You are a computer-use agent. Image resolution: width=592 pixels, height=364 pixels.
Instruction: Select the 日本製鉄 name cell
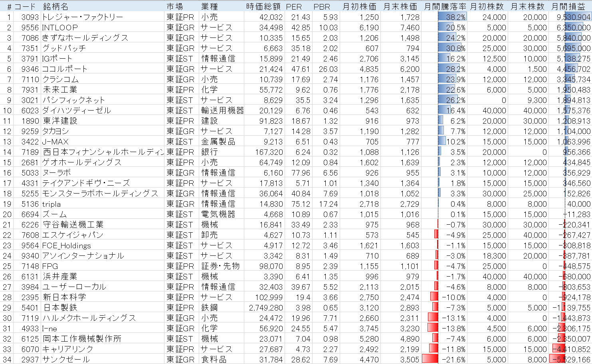(102, 308)
